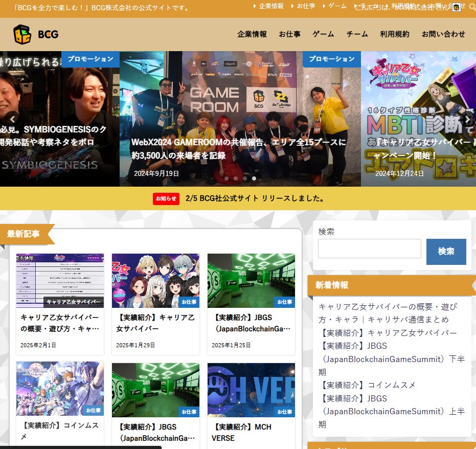Select the fourth (active) carousel pagination dot

[254, 178]
